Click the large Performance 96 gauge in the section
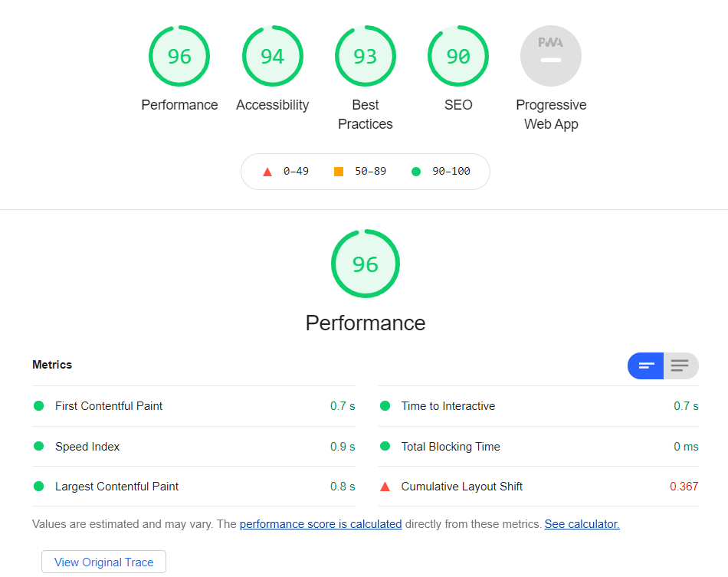Image resolution: width=728 pixels, height=577 pixels. (x=366, y=264)
